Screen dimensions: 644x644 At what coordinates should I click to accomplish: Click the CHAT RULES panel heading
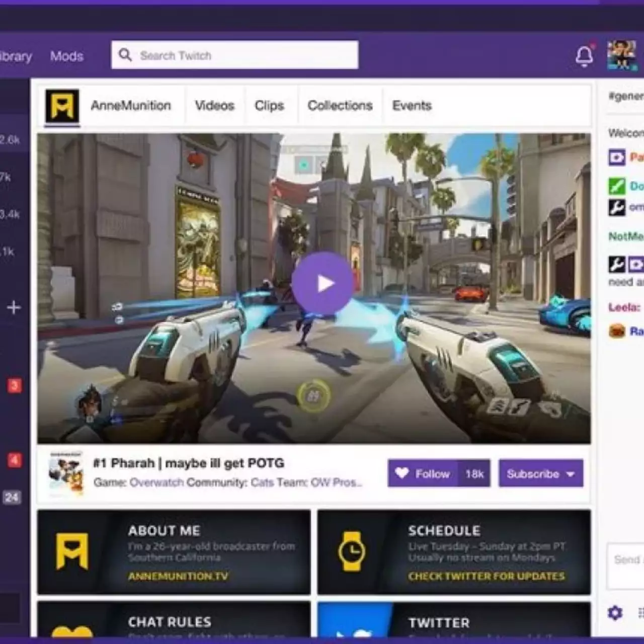[170, 622]
